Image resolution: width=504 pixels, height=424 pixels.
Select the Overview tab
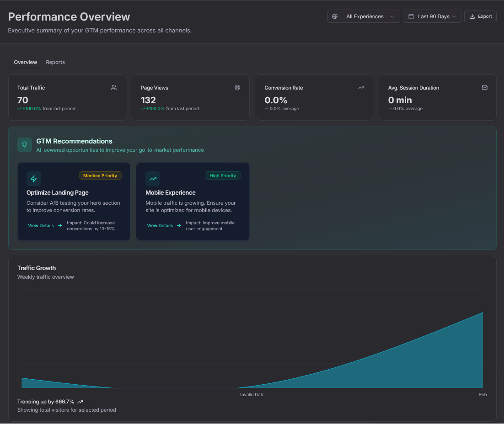click(25, 62)
